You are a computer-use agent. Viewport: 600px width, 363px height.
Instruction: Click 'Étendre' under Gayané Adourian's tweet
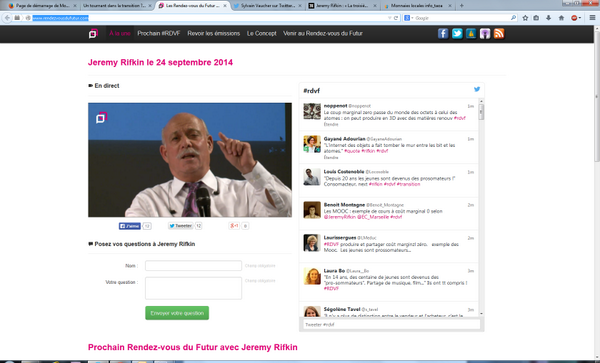point(331,158)
